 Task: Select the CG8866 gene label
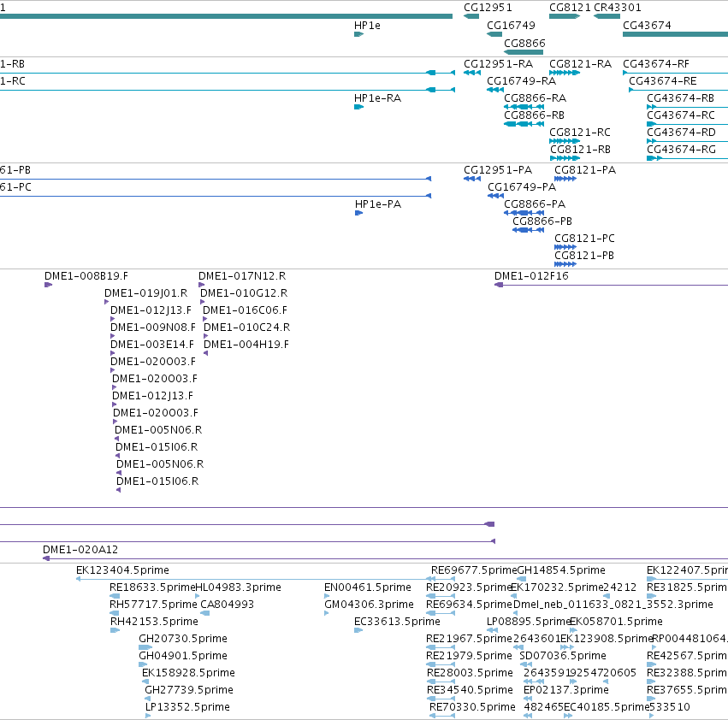(524, 43)
